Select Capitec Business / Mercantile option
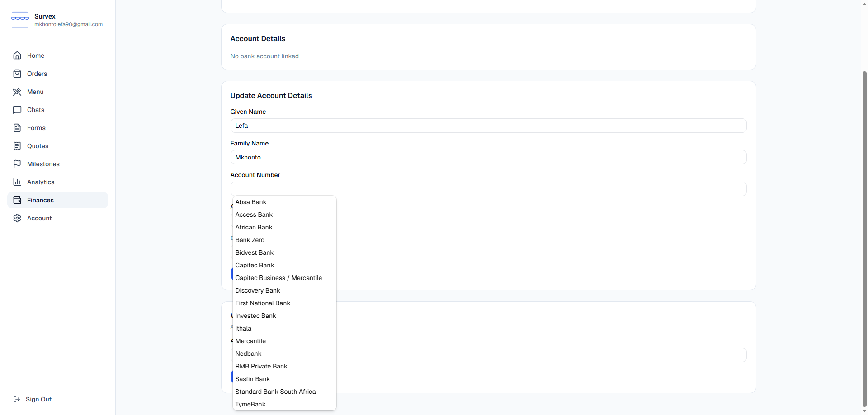The image size is (868, 415). pyautogui.click(x=284, y=278)
